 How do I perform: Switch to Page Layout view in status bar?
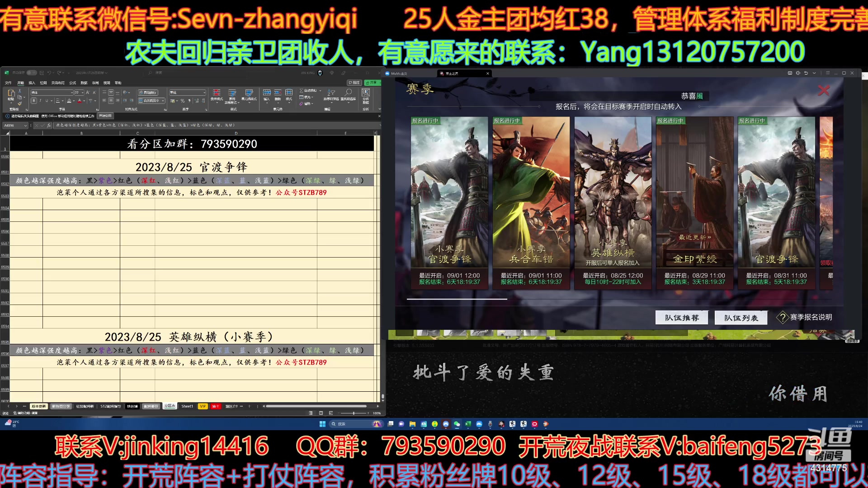click(321, 413)
